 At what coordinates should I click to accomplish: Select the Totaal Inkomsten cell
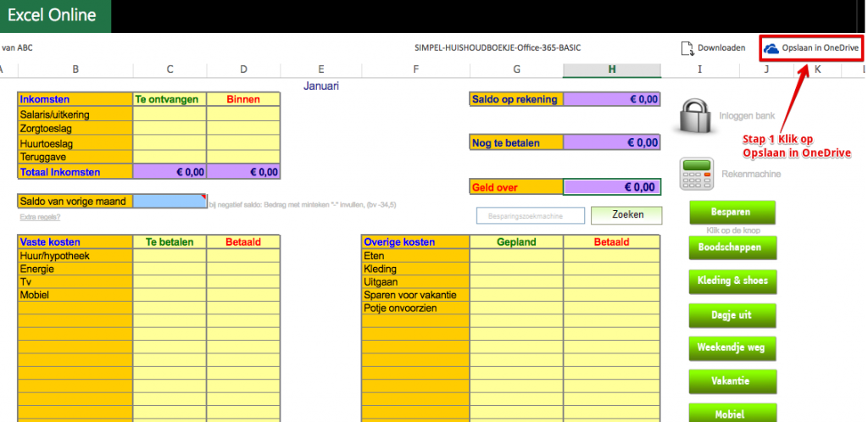point(75,172)
